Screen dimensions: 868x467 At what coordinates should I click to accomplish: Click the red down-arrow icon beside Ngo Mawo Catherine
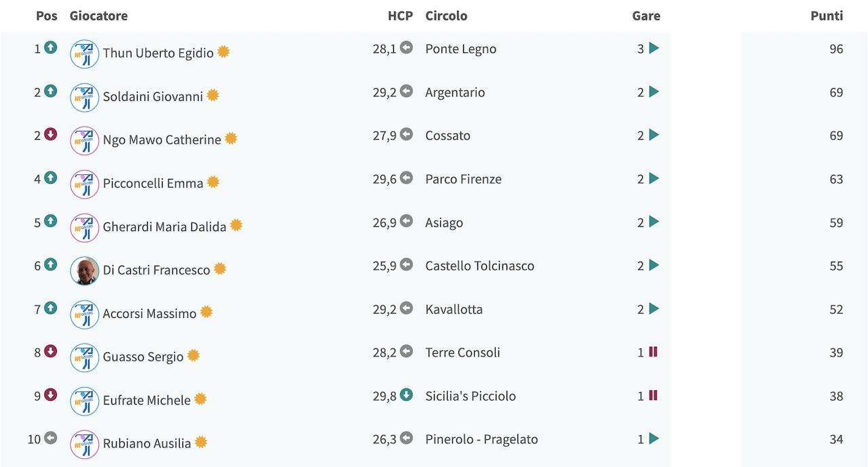coord(51,134)
